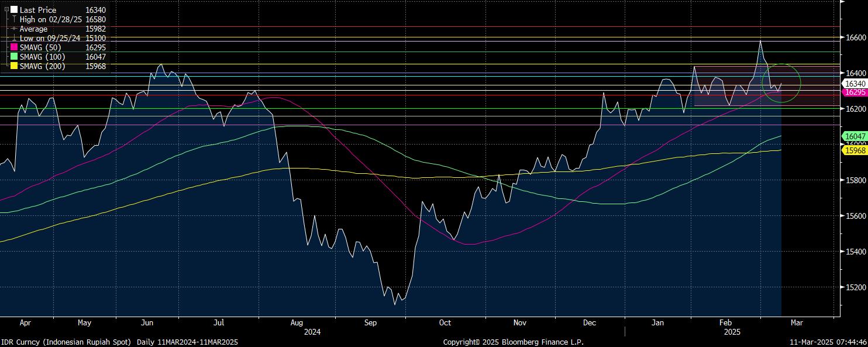Click the peak of price line at February high
Screen dimensions: 868x347
pos(760,41)
